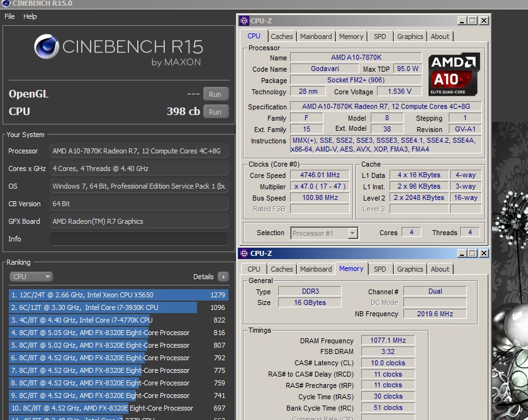The image size is (528, 420).
Task: Click the Cinebench R15 logo sphere
Action: click(47, 47)
